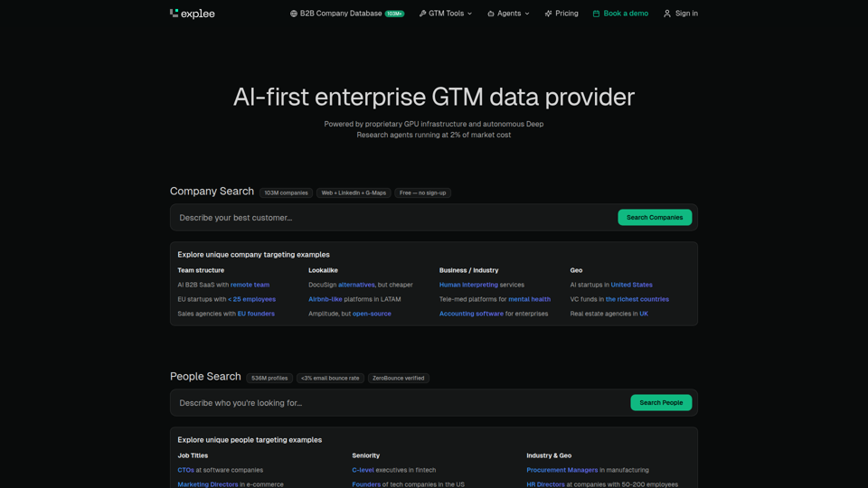868x488 pixels.
Task: Focus the 'Describe your best customer' field
Action: (x=393, y=218)
